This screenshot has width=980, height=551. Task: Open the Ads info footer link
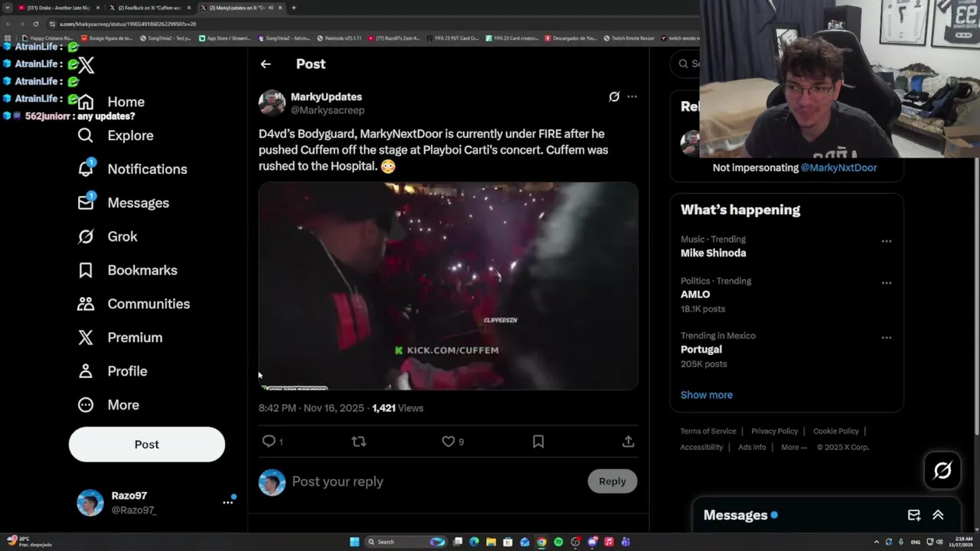(x=752, y=447)
